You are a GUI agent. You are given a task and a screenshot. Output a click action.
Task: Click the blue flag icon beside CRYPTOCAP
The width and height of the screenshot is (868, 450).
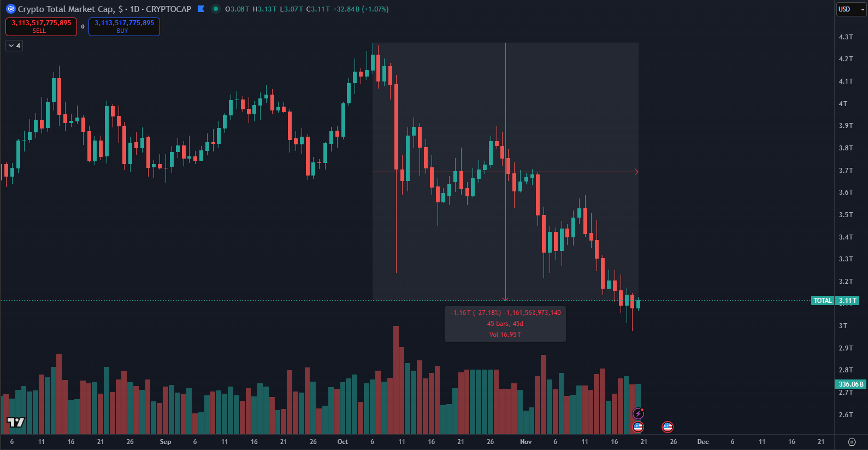201,9
